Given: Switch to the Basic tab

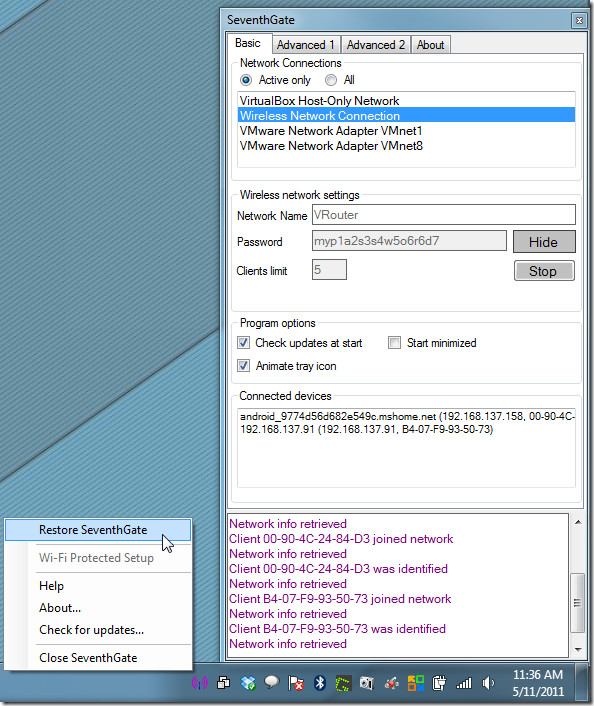Looking at the screenshot, I should (248, 43).
